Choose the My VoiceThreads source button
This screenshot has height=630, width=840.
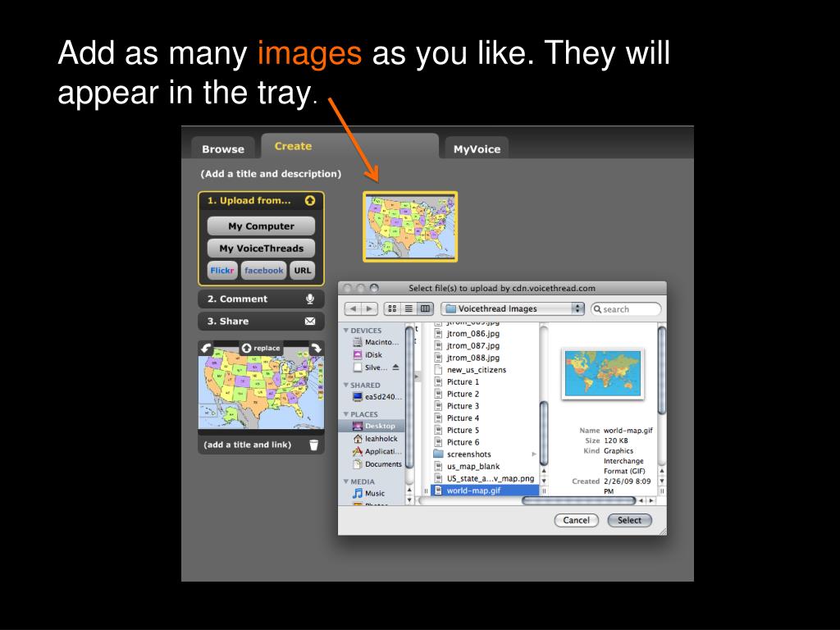(261, 249)
